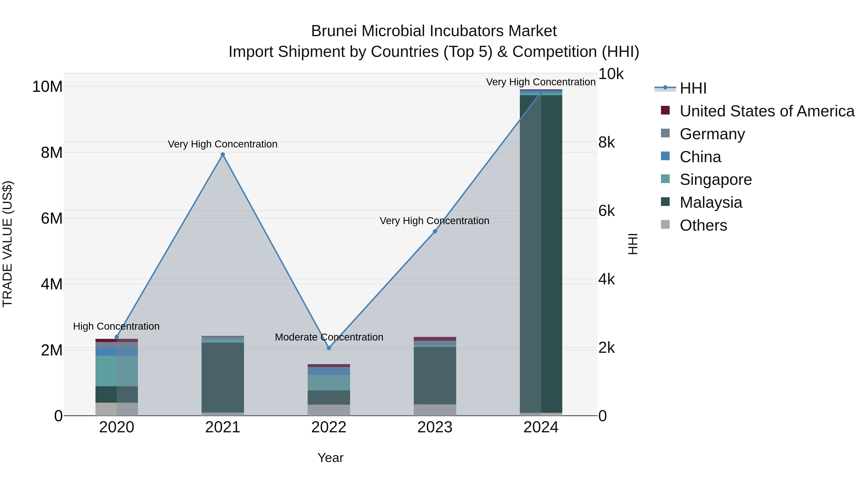The image size is (868, 488).
Task: Click the Singapore segment of 2020 bar
Action: click(x=117, y=371)
